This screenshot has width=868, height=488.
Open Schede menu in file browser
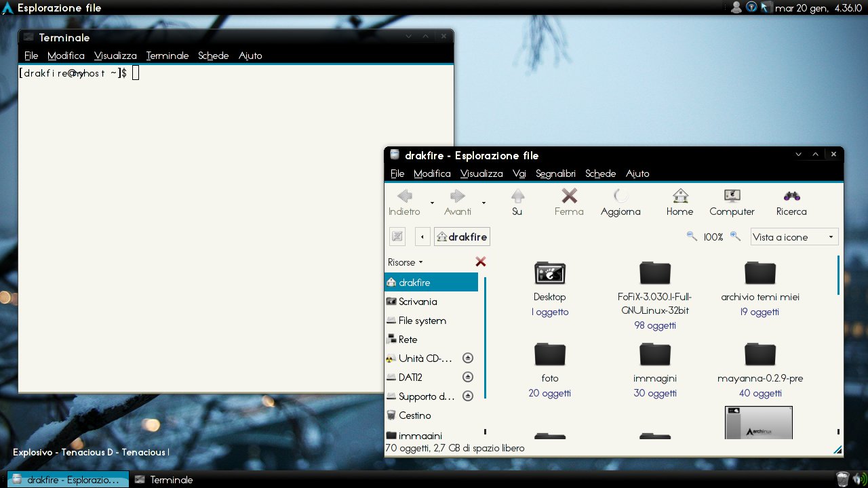(x=601, y=174)
